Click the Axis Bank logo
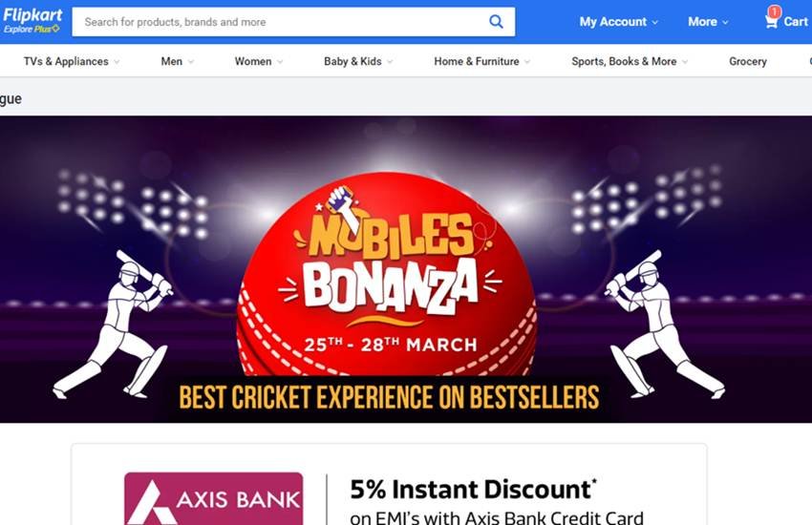 click(x=213, y=498)
